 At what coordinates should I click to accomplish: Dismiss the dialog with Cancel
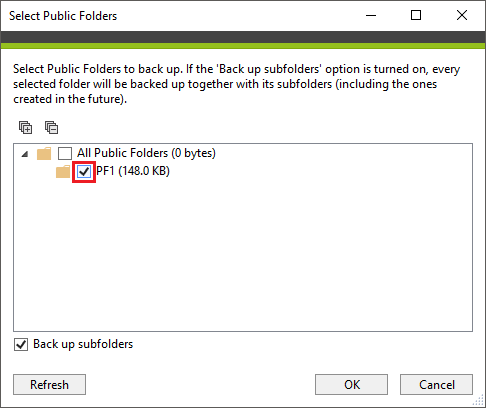pyautogui.click(x=436, y=384)
